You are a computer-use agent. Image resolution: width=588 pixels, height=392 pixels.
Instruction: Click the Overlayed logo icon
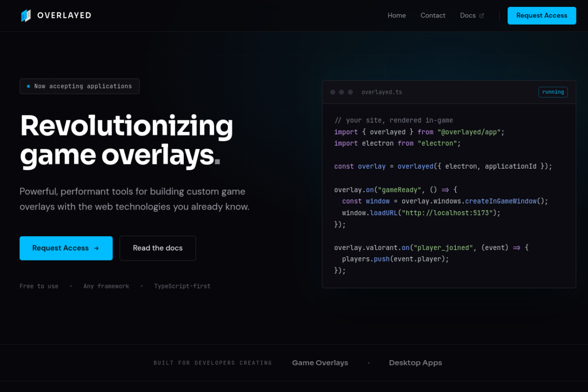[26, 16]
